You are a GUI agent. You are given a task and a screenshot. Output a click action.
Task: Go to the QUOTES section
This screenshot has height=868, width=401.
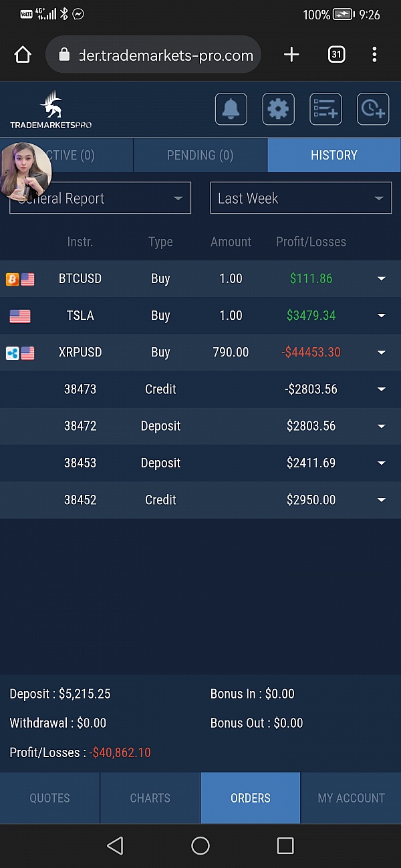click(x=49, y=798)
